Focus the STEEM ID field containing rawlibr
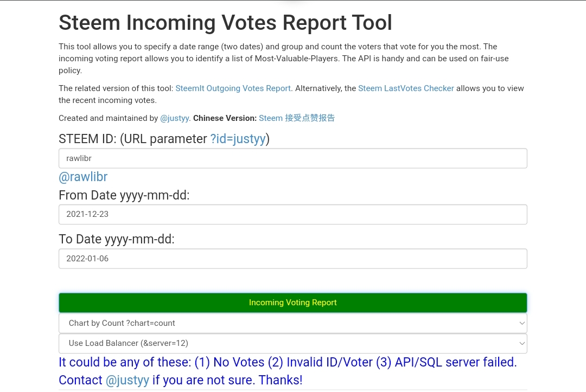 [x=293, y=158]
